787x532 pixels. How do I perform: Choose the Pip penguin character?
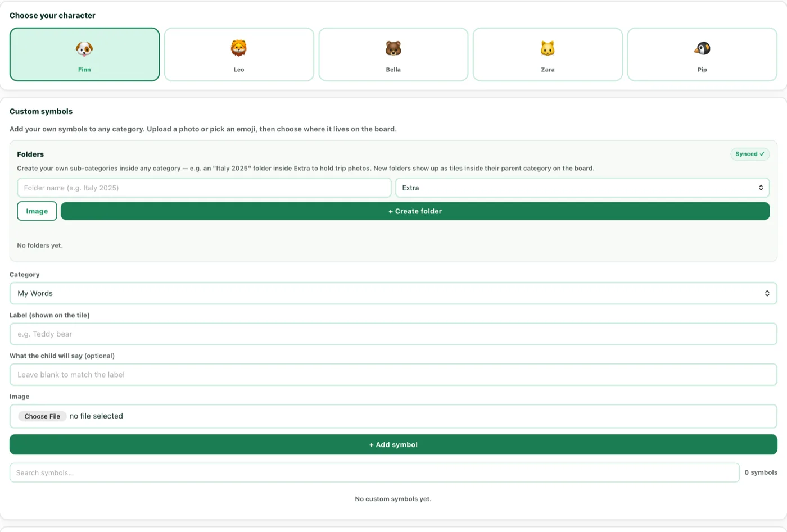point(702,54)
